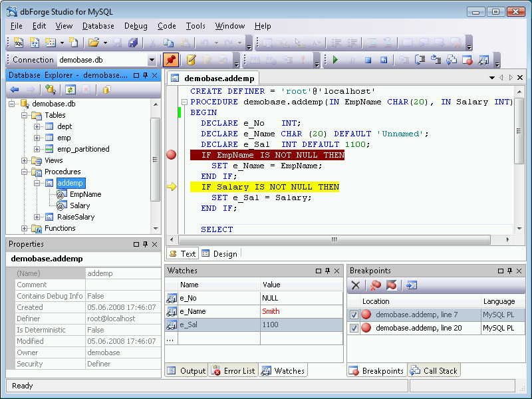Image resolution: width=532 pixels, height=399 pixels.
Task: Click the Open file folder icon
Action: [x=94, y=43]
